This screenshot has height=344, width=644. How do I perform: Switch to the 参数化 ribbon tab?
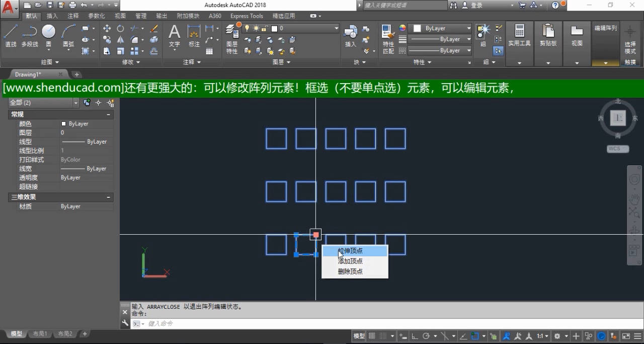point(96,16)
